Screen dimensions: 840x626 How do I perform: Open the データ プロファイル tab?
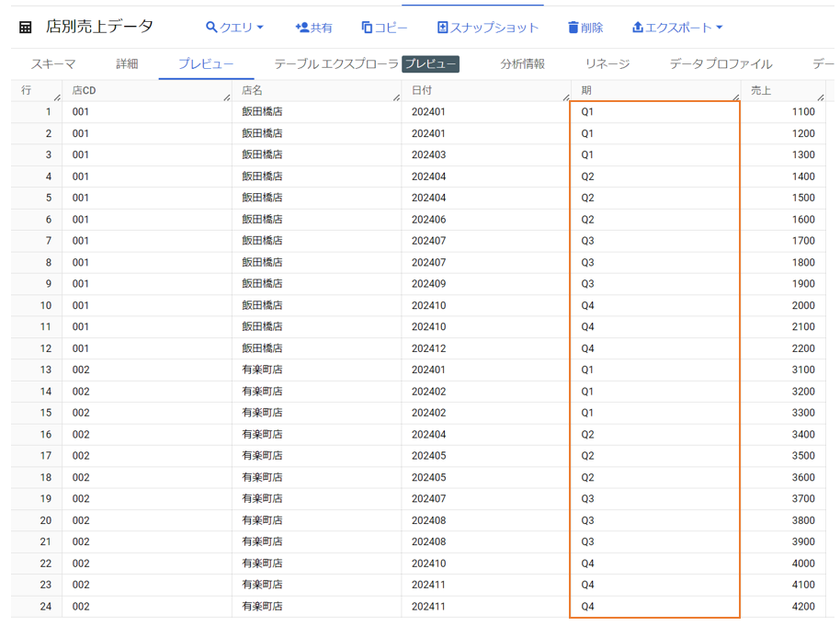click(x=721, y=63)
